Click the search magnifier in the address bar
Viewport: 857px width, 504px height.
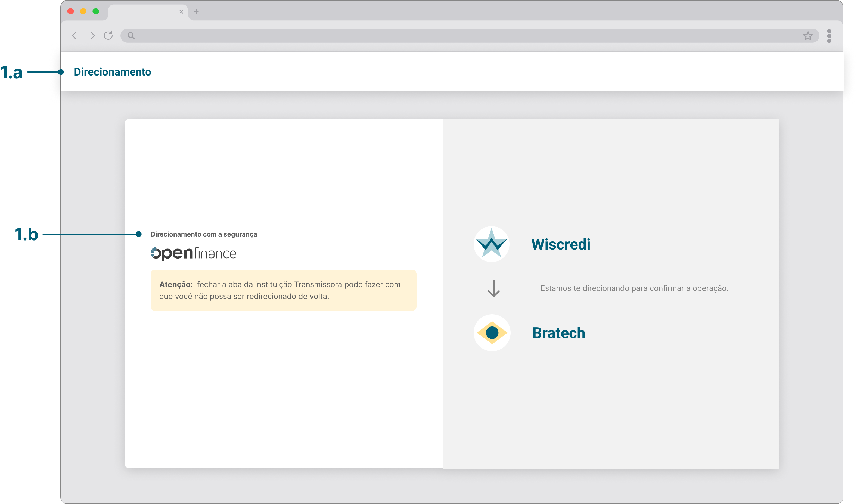[131, 35]
